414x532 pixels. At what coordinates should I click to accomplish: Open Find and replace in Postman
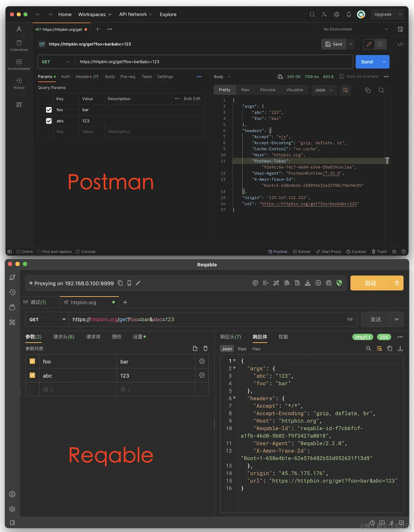click(54, 252)
